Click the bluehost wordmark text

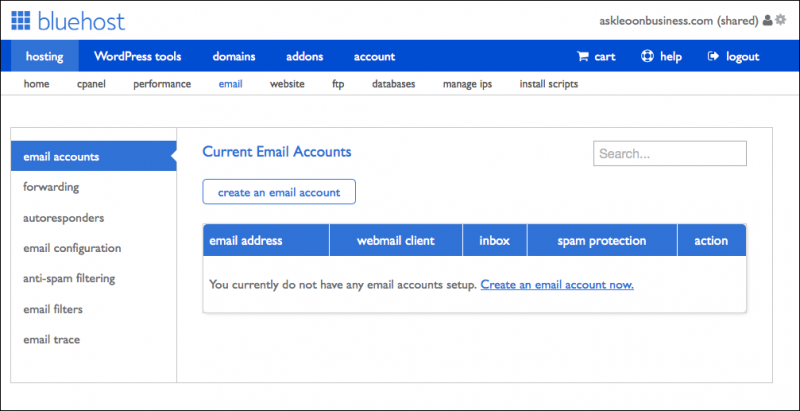81,21
